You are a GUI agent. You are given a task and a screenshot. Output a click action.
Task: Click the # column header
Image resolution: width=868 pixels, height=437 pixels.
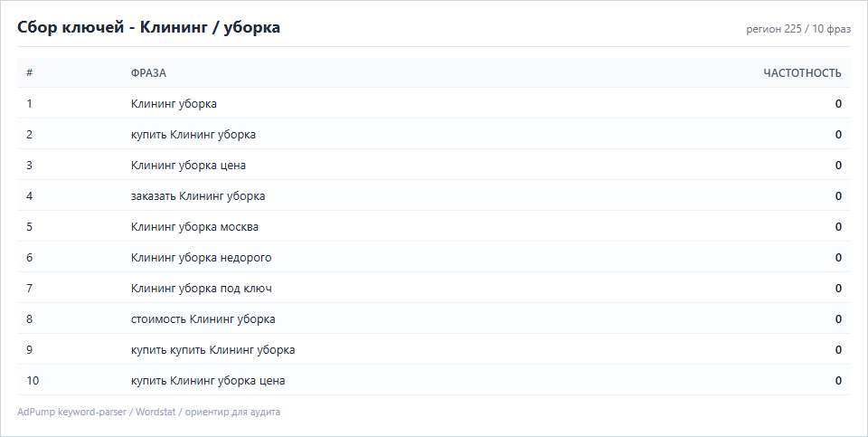tap(29, 72)
